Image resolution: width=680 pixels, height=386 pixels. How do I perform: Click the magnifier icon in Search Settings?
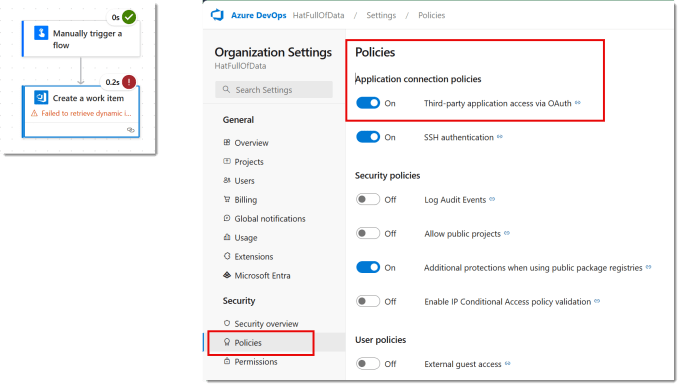(226, 89)
